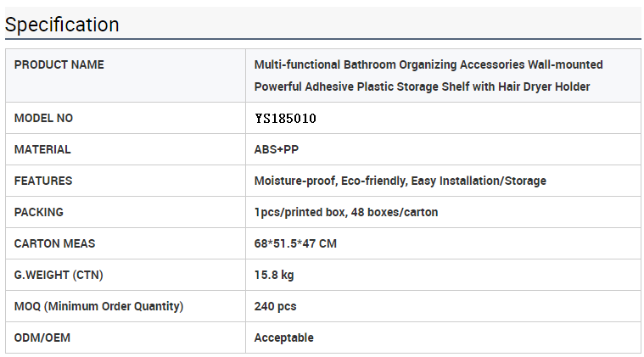Click the Moisture-proof, Eco-friendly features text

[400, 181]
